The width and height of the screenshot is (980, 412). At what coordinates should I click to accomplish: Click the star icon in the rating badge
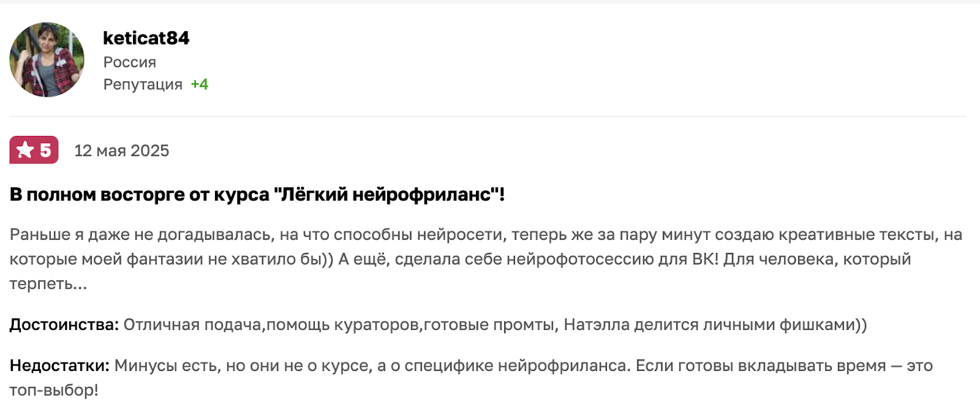[25, 150]
